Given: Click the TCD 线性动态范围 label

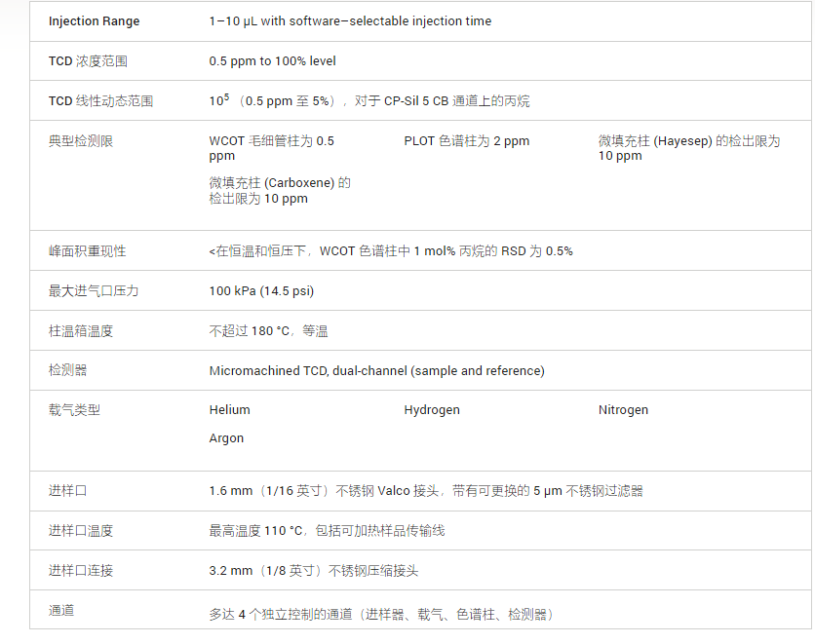Looking at the screenshot, I should pyautogui.click(x=100, y=100).
